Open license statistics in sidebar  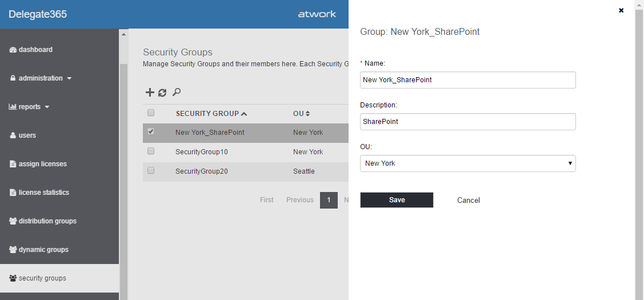click(x=43, y=193)
